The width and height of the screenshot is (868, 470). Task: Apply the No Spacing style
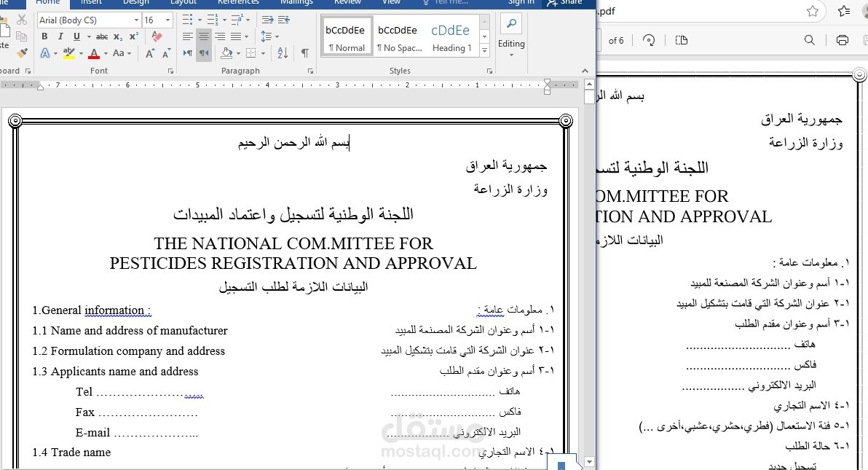398,36
